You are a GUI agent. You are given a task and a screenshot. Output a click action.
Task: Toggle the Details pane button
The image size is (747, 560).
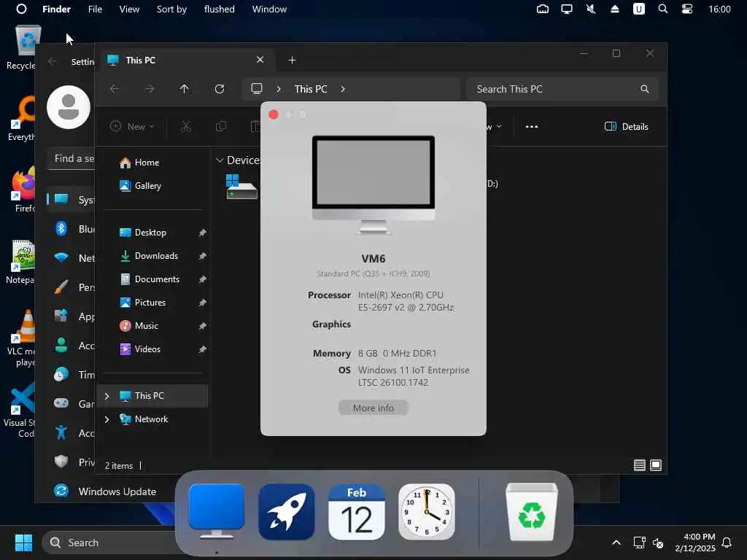(626, 127)
